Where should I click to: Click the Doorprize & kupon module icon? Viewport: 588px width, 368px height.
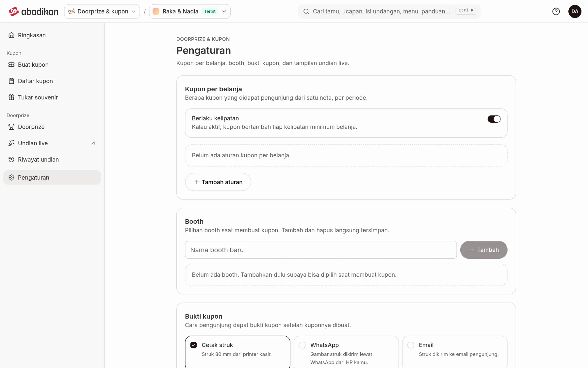click(72, 11)
